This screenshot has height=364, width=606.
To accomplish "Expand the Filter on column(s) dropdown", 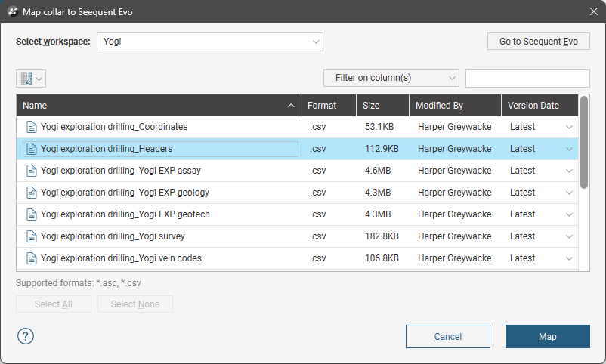I will (x=391, y=79).
